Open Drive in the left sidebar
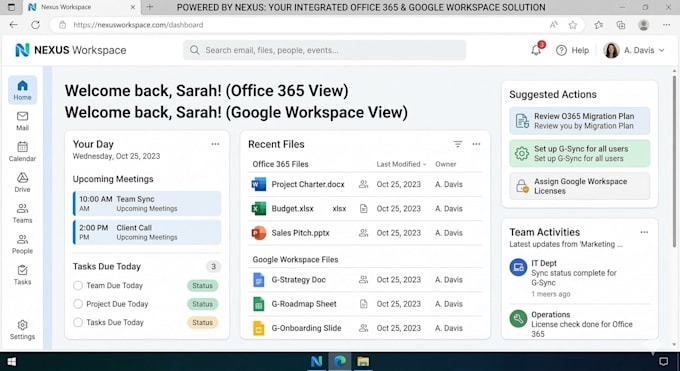 tap(23, 182)
